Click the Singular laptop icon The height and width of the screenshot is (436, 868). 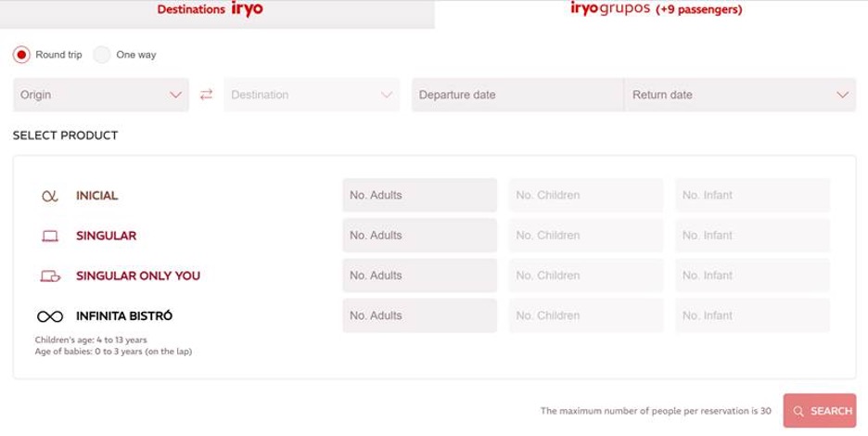tap(50, 236)
